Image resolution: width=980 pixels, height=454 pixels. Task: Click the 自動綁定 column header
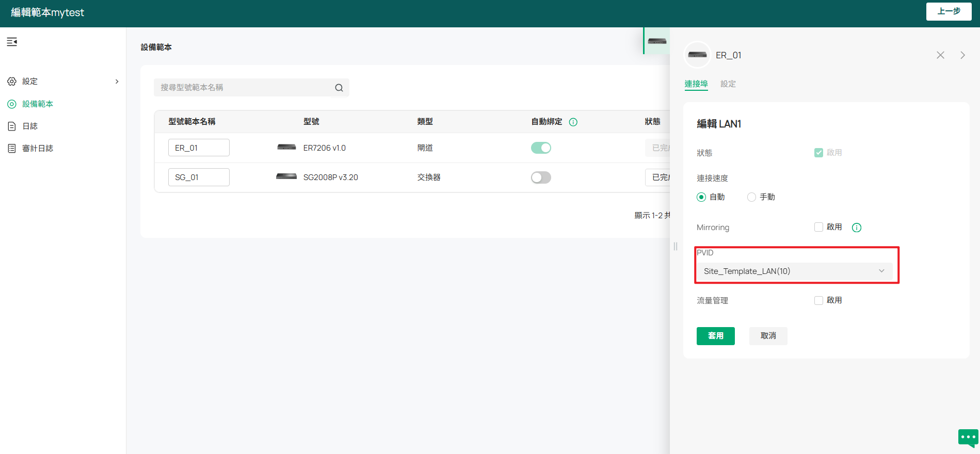pos(547,122)
